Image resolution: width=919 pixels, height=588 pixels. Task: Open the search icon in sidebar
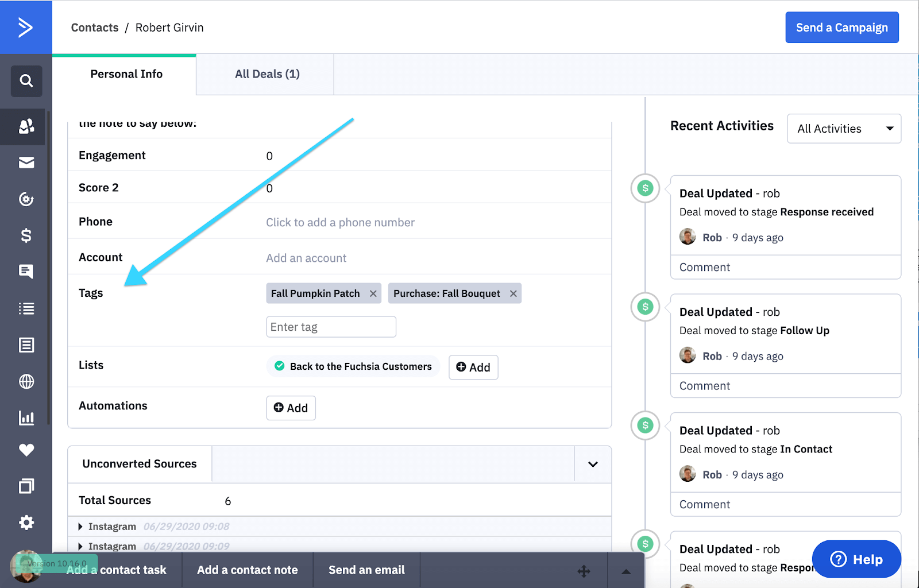click(26, 80)
